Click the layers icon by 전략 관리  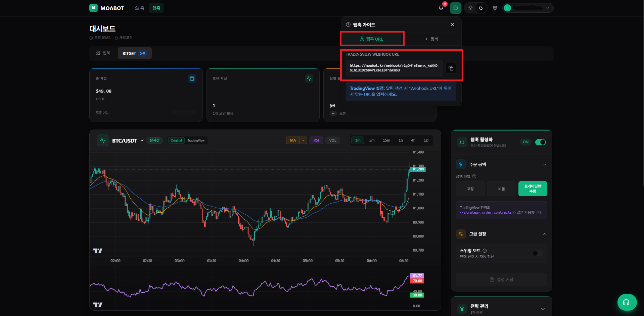tap(462, 309)
